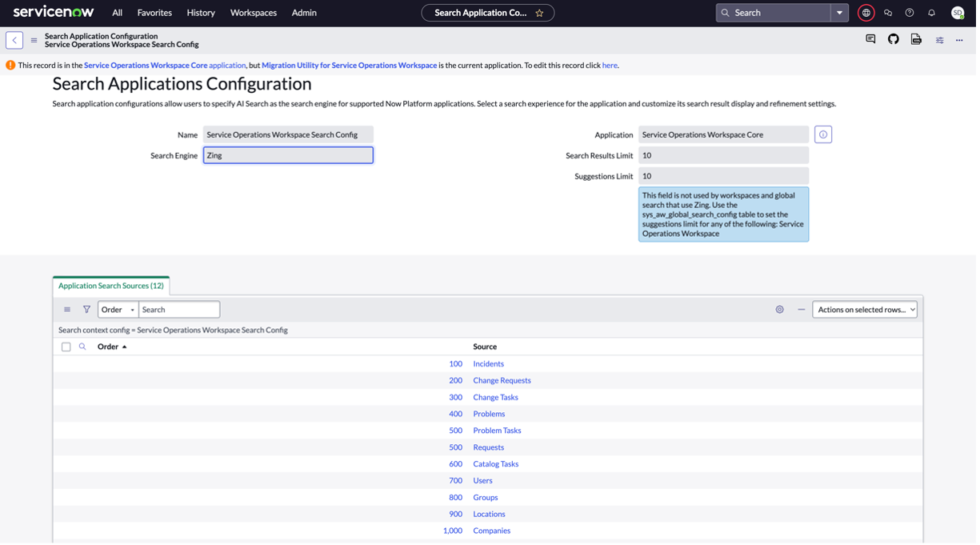Open the Actions on selected rows dropdown
980x545 pixels.
click(x=868, y=311)
